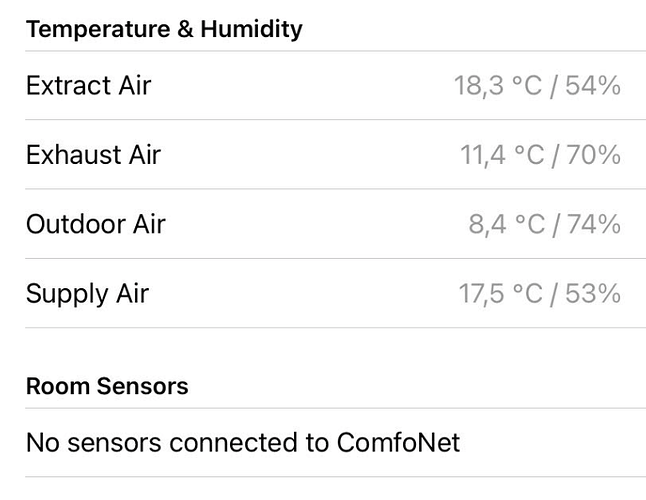Screen dimensions: 646x500
Task: Tap the 54% humidity value
Action: pyautogui.click(x=593, y=86)
